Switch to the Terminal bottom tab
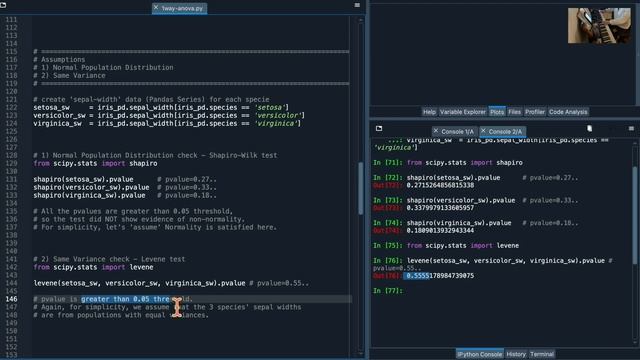 point(542,354)
